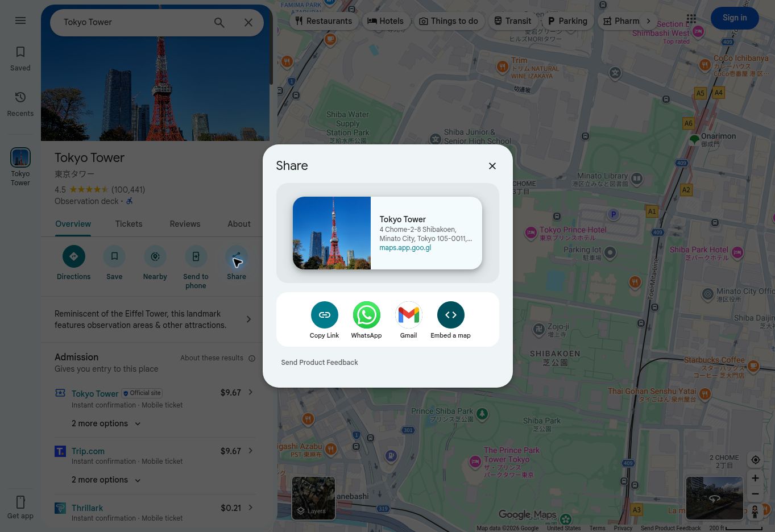
Task: Click the Street View pegman icon
Action: pos(755,512)
